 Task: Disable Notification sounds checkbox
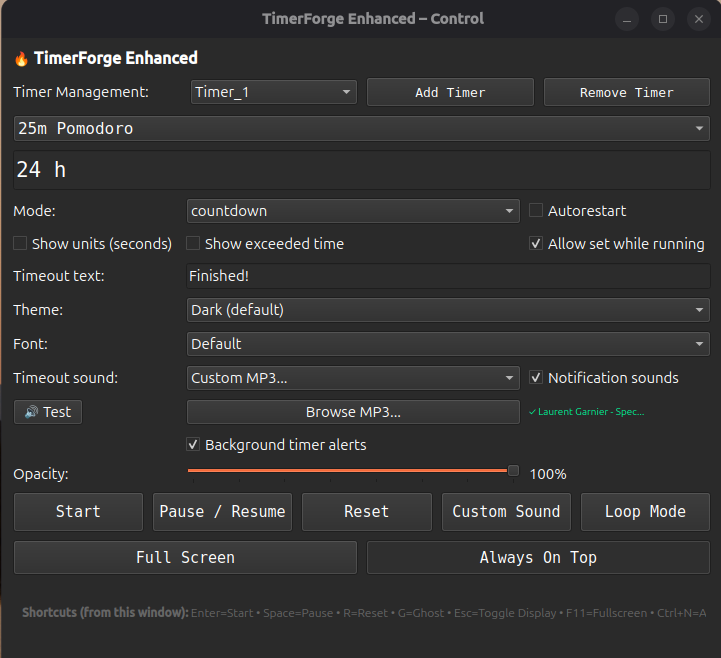pyautogui.click(x=536, y=378)
